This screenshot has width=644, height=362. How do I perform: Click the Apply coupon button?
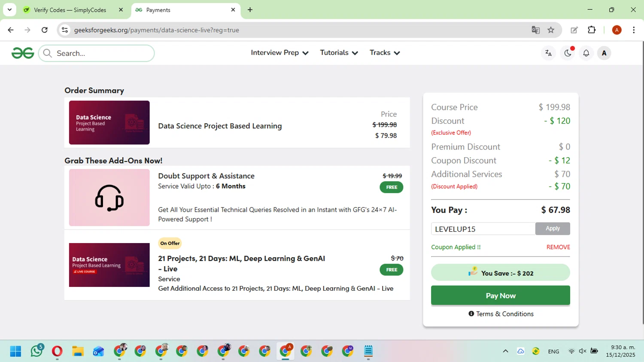[x=553, y=228]
